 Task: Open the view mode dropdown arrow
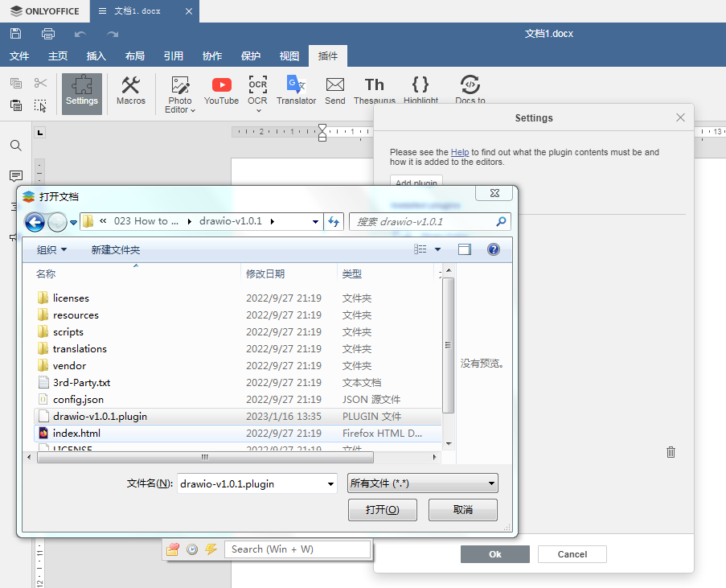(x=437, y=249)
